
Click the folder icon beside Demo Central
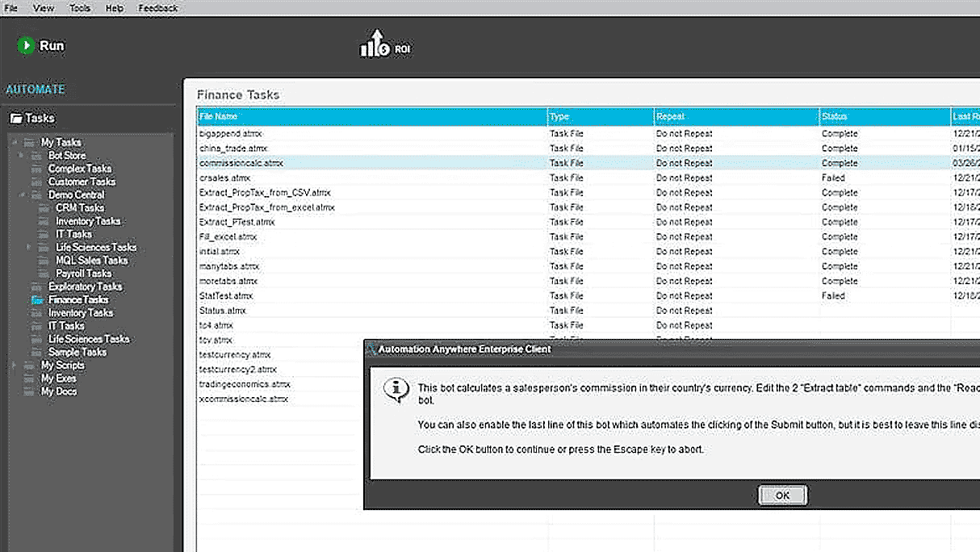(36, 195)
